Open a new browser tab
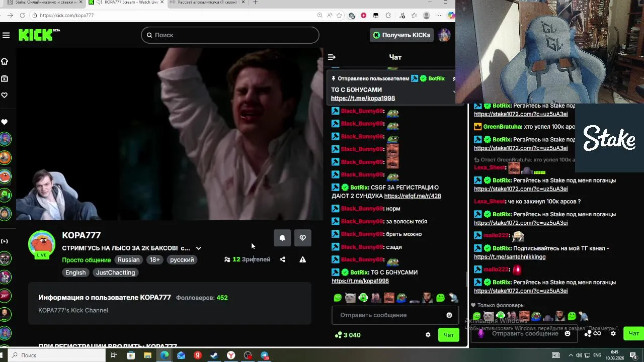 (255, 3)
